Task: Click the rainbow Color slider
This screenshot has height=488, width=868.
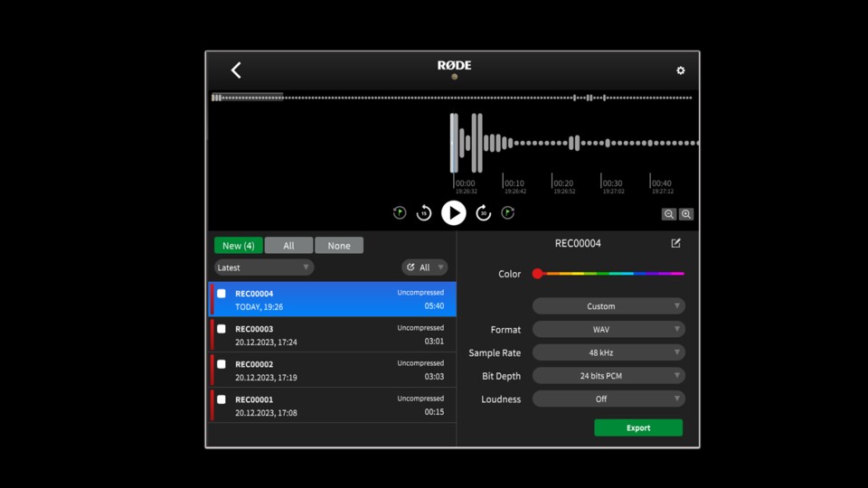Action: [610, 273]
